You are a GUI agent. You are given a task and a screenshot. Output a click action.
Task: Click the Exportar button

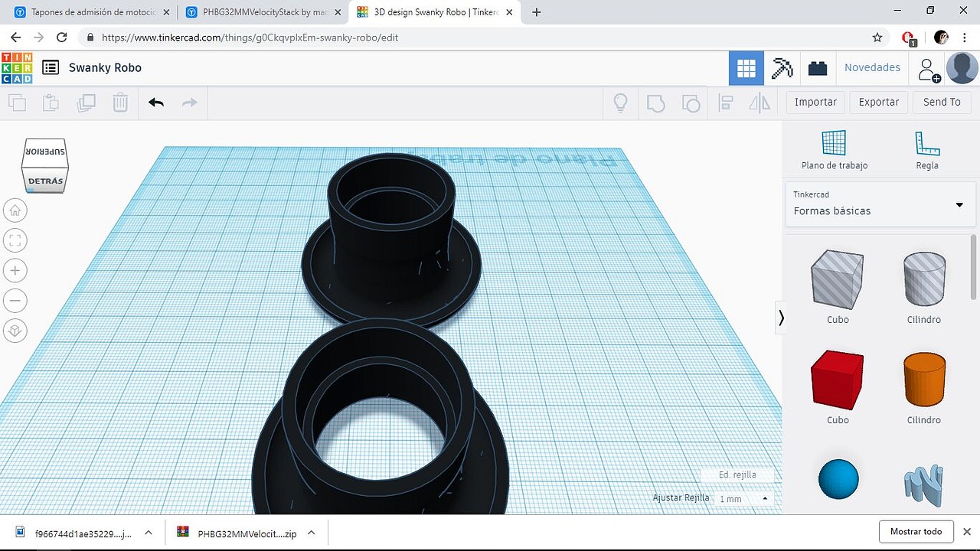point(879,102)
